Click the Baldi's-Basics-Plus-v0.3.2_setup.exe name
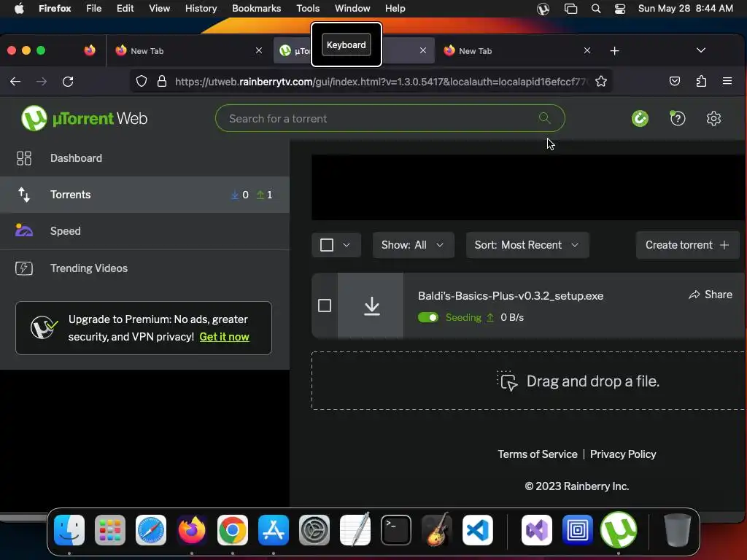 (510, 296)
